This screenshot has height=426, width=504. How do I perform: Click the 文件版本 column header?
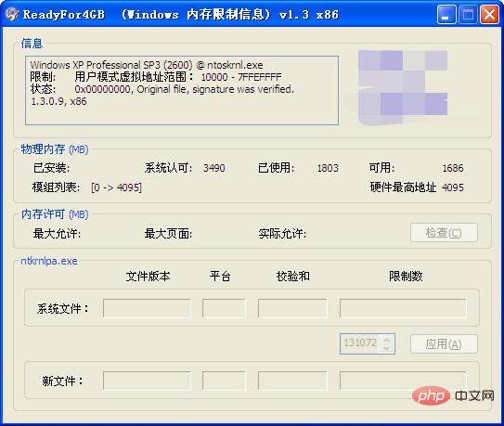(x=148, y=277)
